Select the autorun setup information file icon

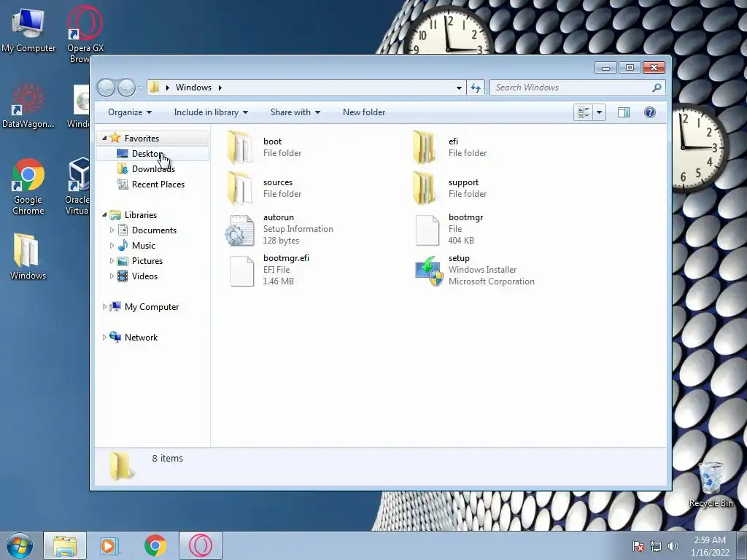[x=240, y=230]
